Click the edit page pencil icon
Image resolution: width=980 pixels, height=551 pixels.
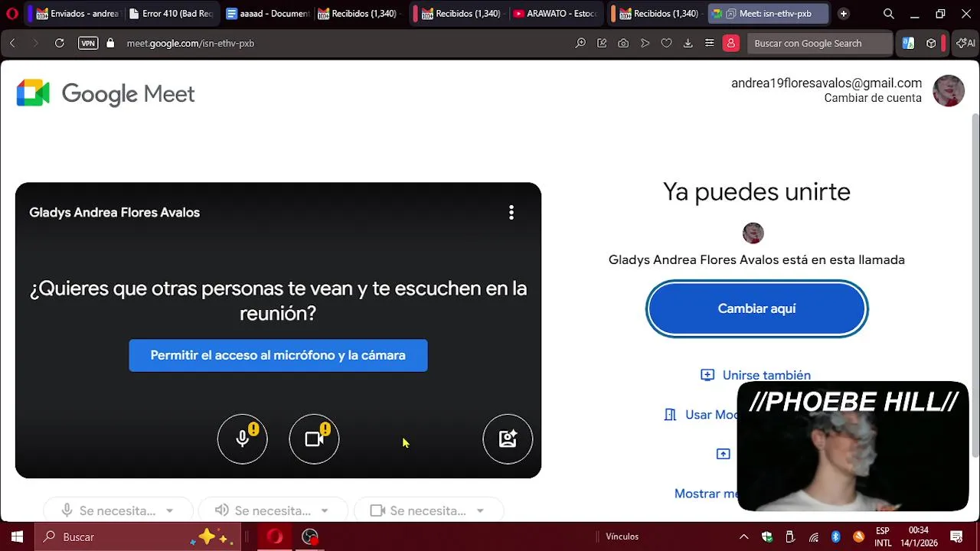click(x=602, y=44)
